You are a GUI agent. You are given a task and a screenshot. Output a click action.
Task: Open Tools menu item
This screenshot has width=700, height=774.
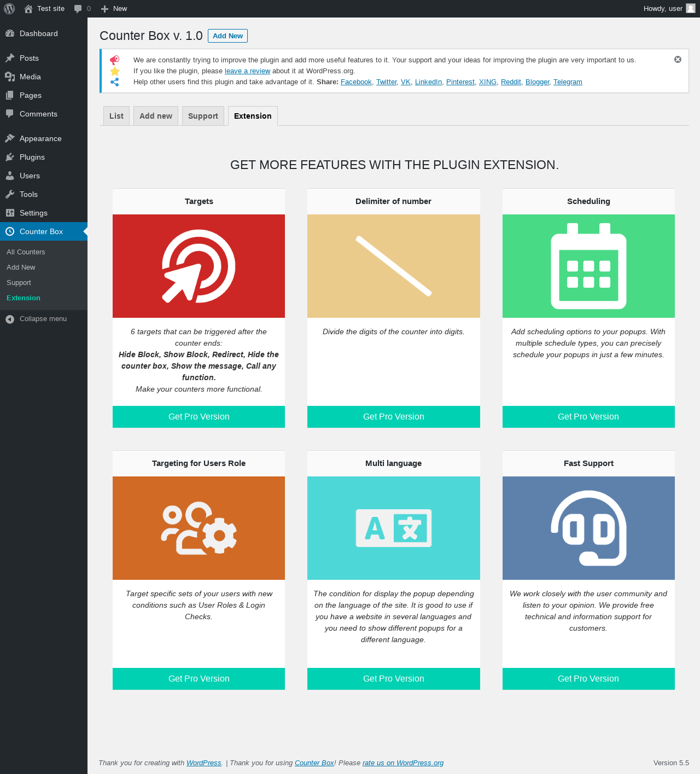tap(44, 194)
